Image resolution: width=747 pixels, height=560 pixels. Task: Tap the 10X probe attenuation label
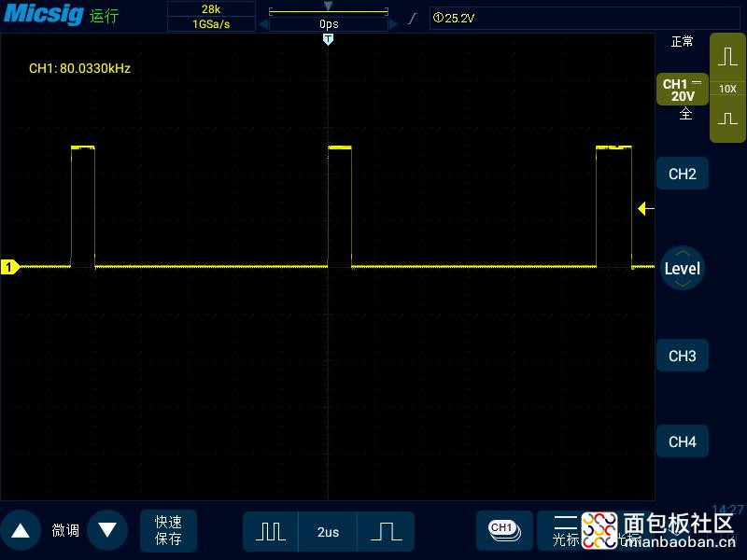point(727,89)
